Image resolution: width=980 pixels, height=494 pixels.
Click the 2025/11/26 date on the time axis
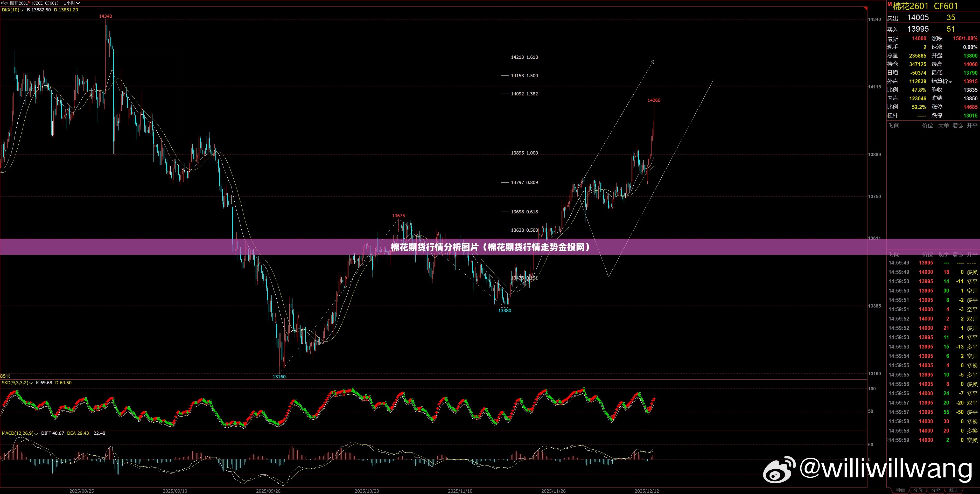553,491
